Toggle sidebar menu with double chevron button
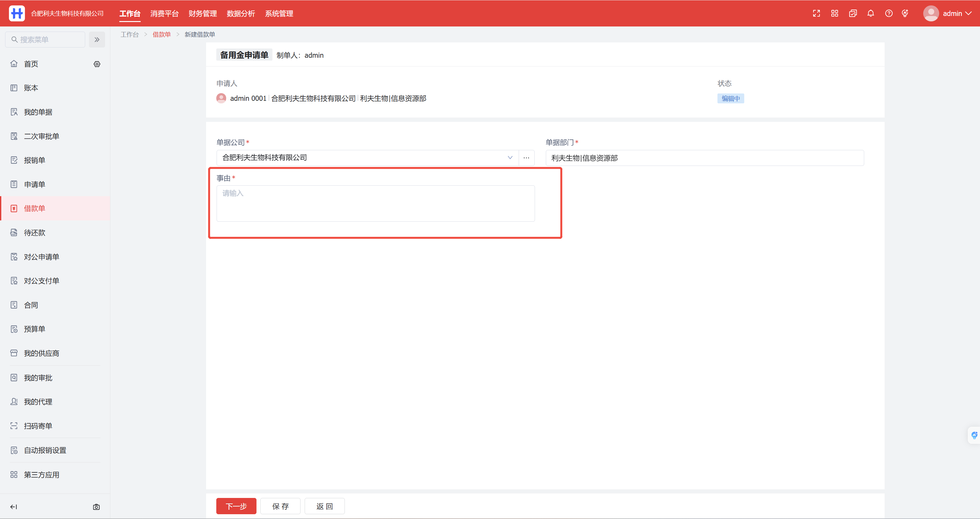This screenshot has height=519, width=980. [97, 40]
